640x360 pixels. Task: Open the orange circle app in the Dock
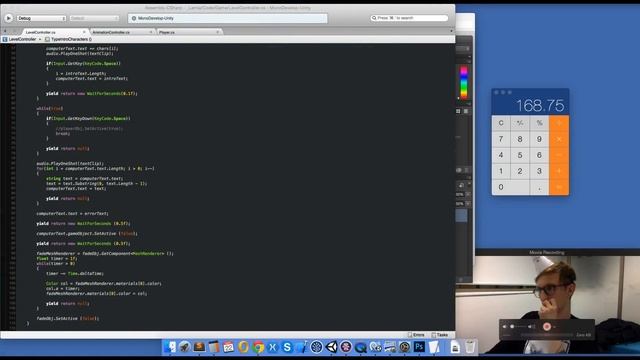click(x=243, y=347)
